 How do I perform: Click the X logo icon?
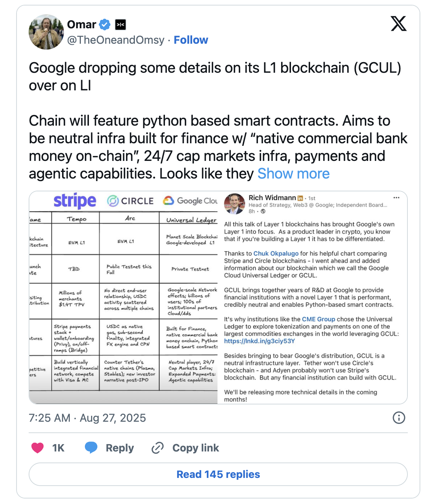(x=398, y=24)
